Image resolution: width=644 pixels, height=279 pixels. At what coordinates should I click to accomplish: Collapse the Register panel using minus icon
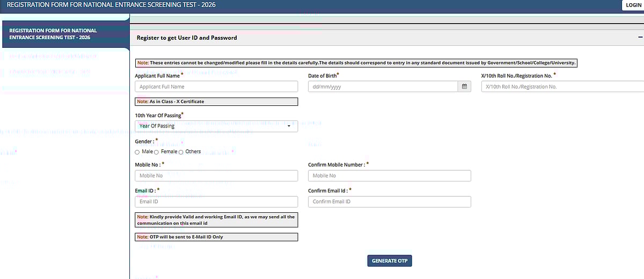640,38
